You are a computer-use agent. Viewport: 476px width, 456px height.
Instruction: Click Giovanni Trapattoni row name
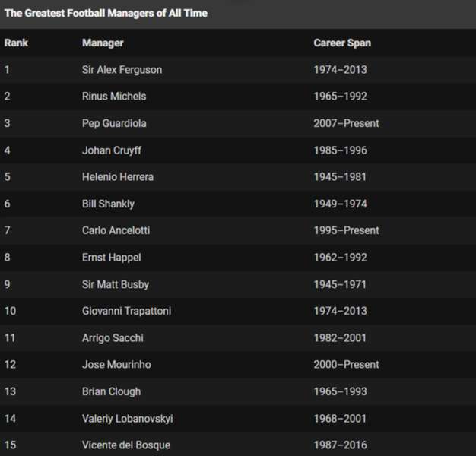pyautogui.click(x=126, y=311)
